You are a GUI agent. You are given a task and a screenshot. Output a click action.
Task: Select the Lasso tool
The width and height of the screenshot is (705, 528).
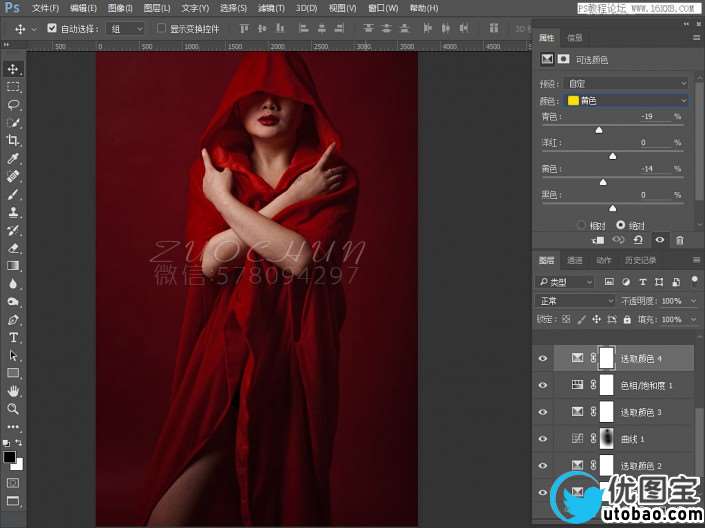(14, 105)
